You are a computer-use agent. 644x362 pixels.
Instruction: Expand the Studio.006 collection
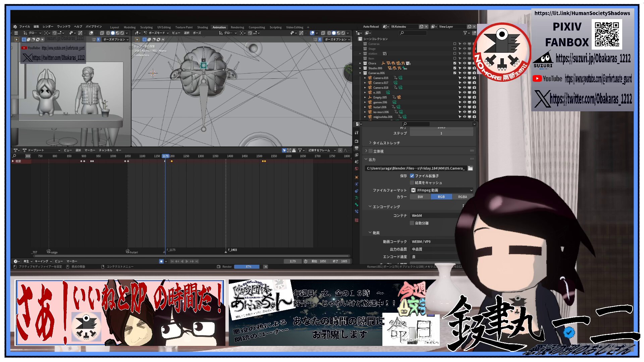tap(360, 68)
